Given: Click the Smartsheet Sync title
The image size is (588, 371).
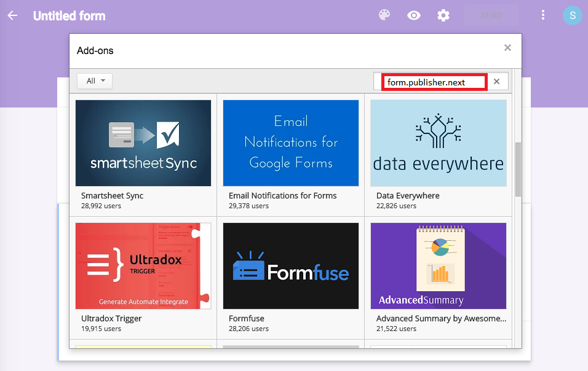Looking at the screenshot, I should (x=112, y=195).
